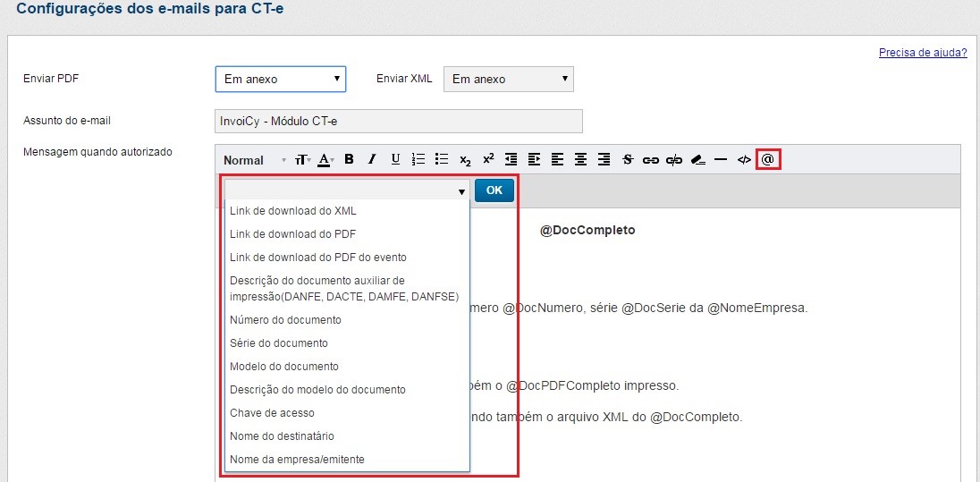Open the font color picker
The image size is (980, 482).
(325, 159)
